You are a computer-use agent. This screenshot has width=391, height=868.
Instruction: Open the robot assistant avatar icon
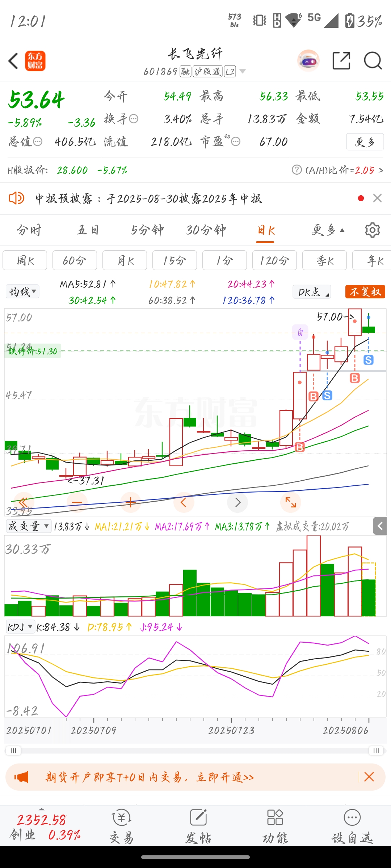click(308, 61)
